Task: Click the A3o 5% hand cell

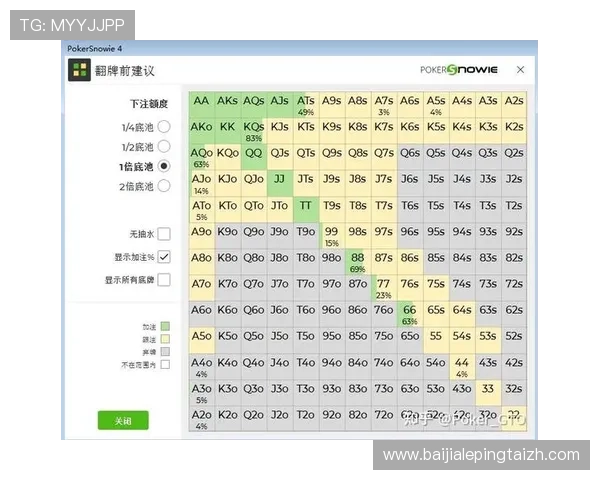Action: [x=202, y=392]
